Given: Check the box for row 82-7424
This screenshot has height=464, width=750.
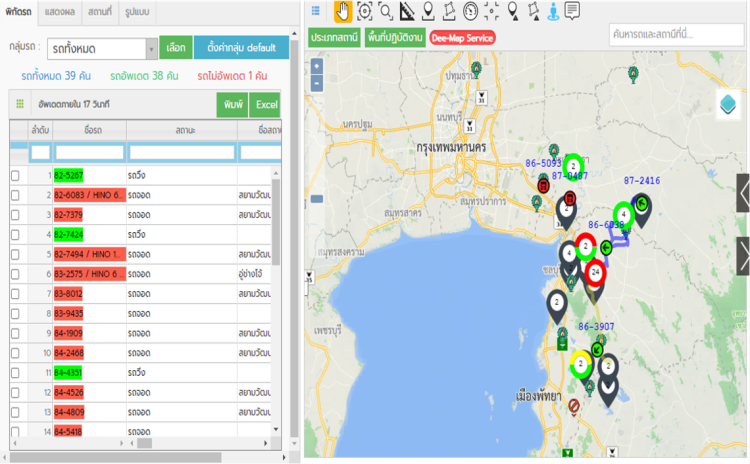Looking at the screenshot, I should (x=15, y=235).
